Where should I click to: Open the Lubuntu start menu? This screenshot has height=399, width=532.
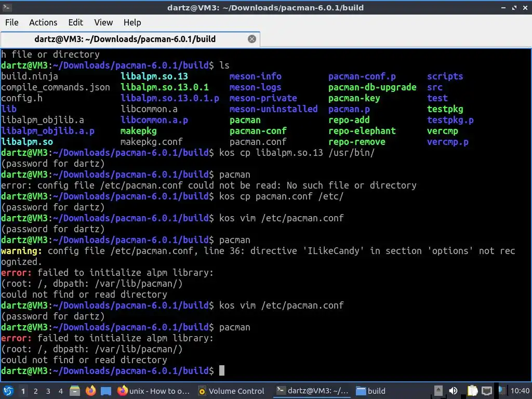coord(8,391)
